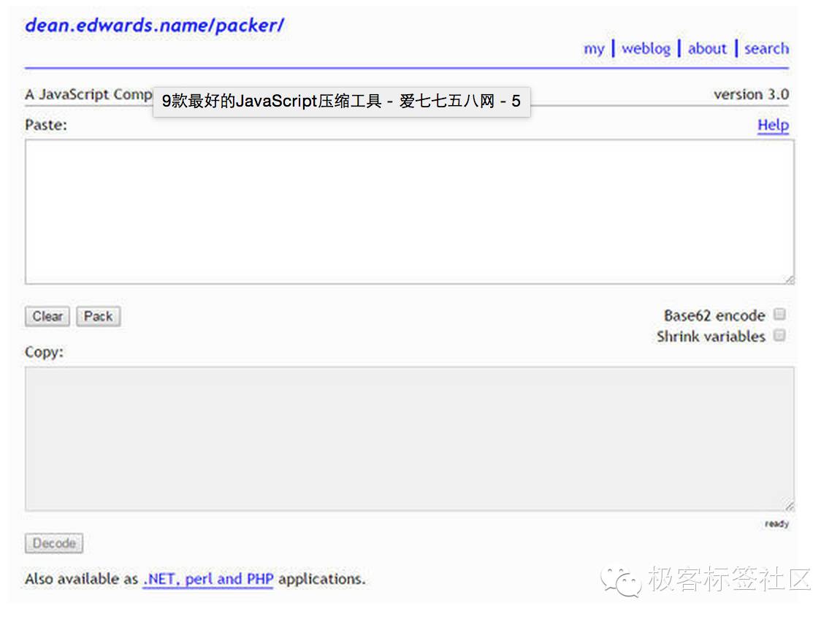Open the about page link

(x=707, y=49)
